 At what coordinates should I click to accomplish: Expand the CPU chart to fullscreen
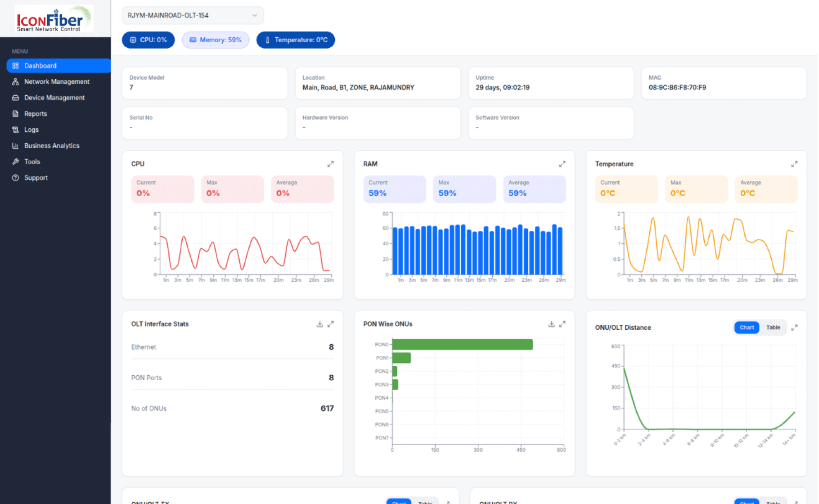330,164
